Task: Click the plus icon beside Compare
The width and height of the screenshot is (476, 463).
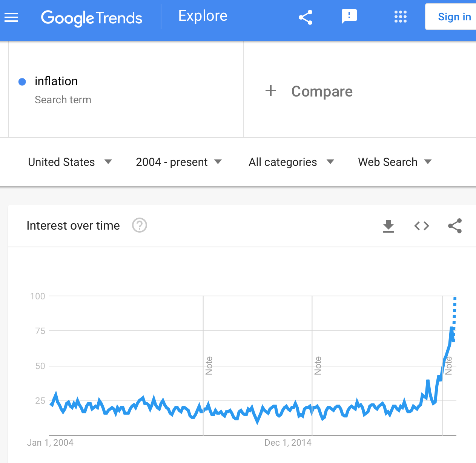Action: [x=271, y=91]
